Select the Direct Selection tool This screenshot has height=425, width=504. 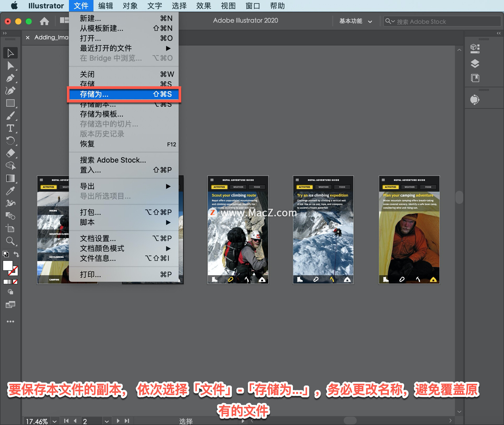click(x=10, y=66)
